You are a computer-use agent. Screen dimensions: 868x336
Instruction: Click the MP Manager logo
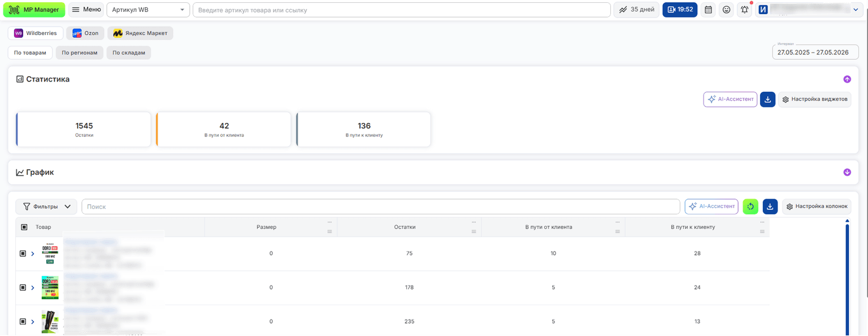34,10
